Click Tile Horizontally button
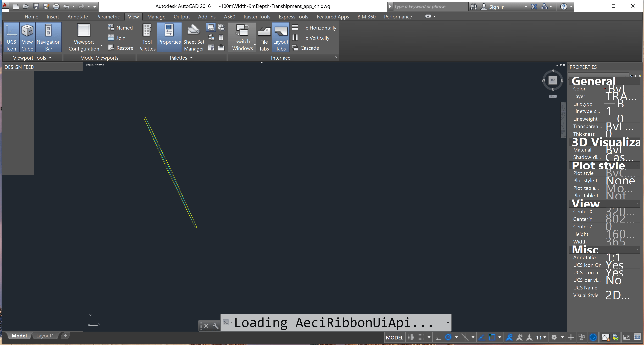The height and width of the screenshot is (345, 644). click(x=314, y=28)
